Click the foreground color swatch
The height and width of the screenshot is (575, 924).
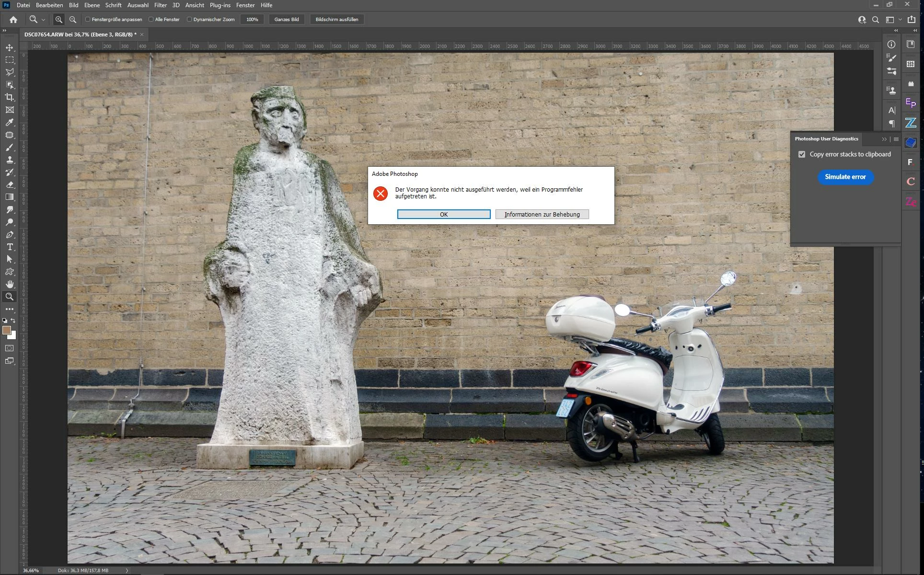point(6,330)
